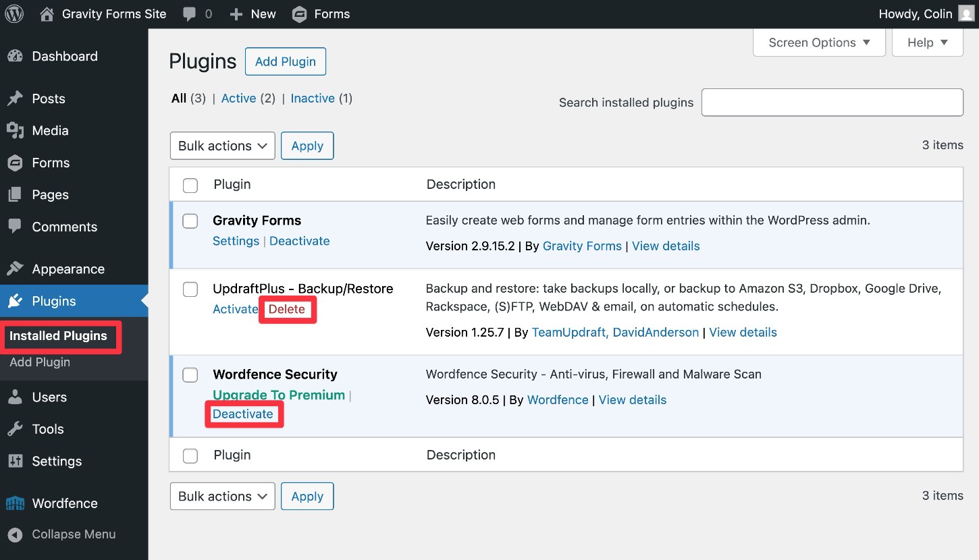Image resolution: width=979 pixels, height=560 pixels.
Task: Deactivate the Gravity Forms plugin
Action: (300, 241)
